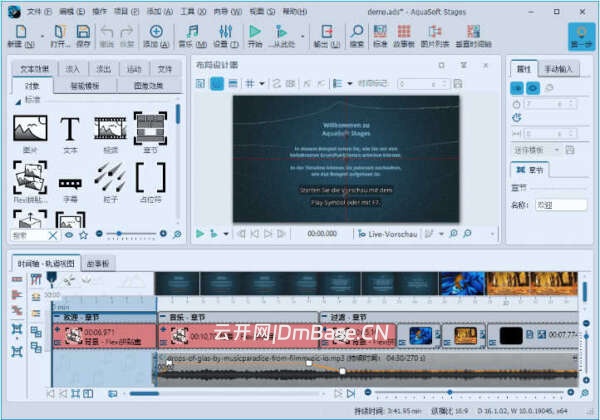Select the blue flower thumbnail clip in timeline
The width and height of the screenshot is (600, 420).
click(421, 336)
